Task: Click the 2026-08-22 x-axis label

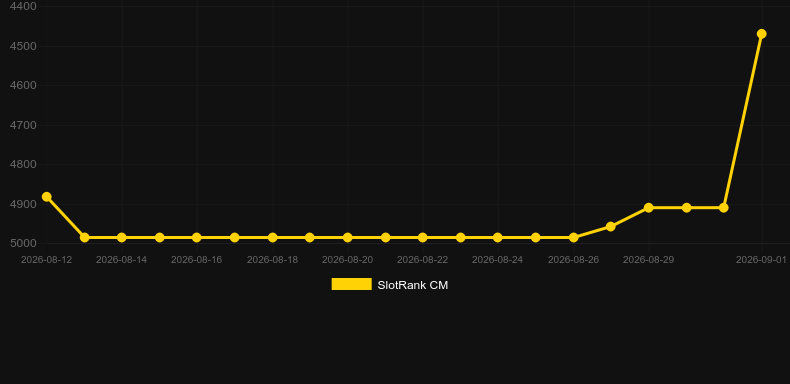Action: pyautogui.click(x=423, y=260)
